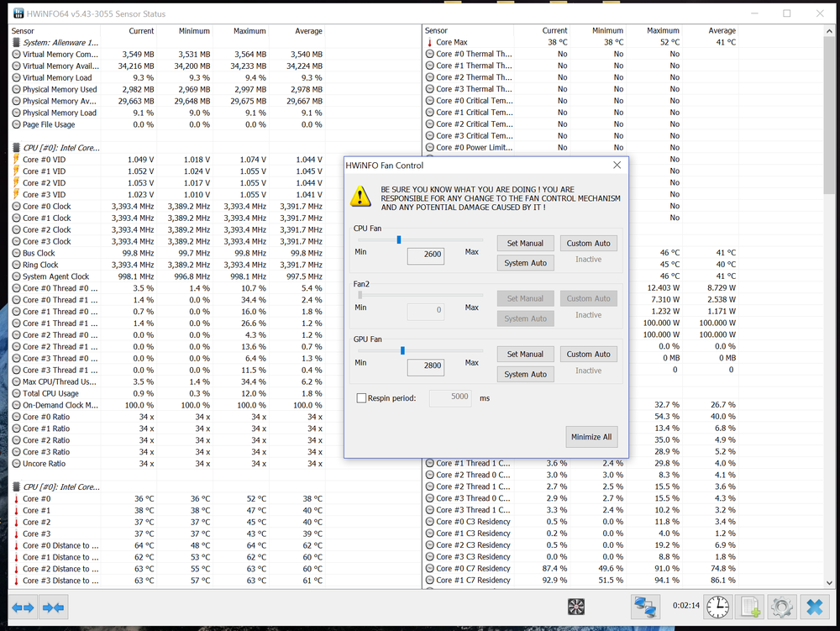Click the expand view blue arrows icon
The height and width of the screenshot is (631, 840).
coord(23,607)
